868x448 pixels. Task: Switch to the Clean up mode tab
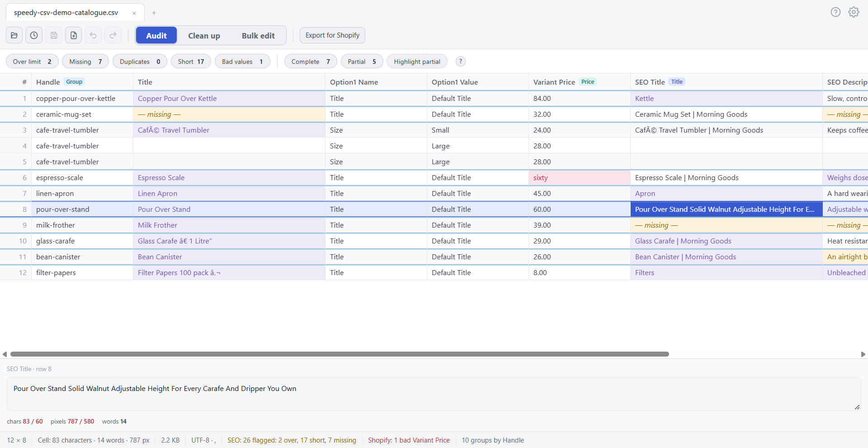204,35
